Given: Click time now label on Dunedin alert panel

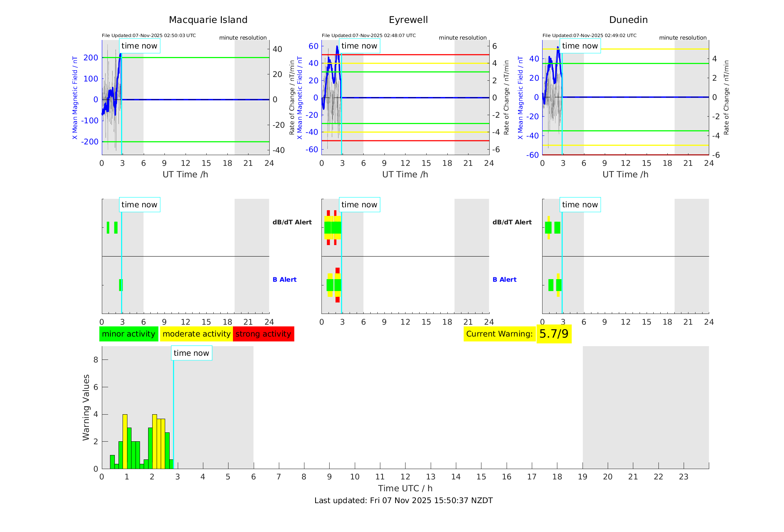Looking at the screenshot, I should point(580,205).
